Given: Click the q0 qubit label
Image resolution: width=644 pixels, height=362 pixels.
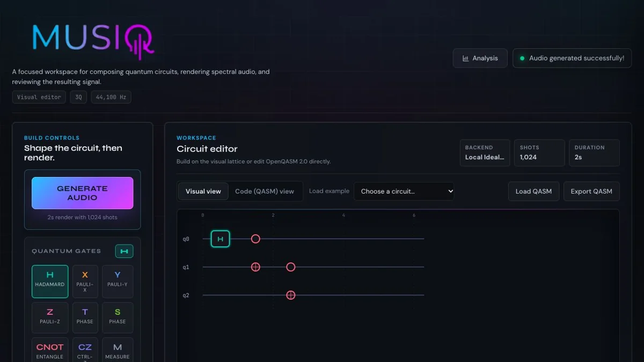Looking at the screenshot, I should click(186, 239).
